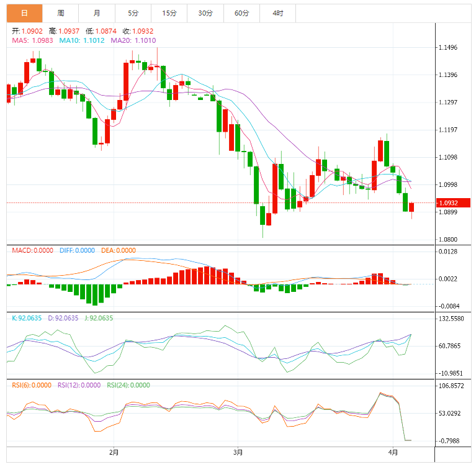Click the -0.7988 RSI axis value
This screenshot has width=476, height=472.
tap(449, 441)
